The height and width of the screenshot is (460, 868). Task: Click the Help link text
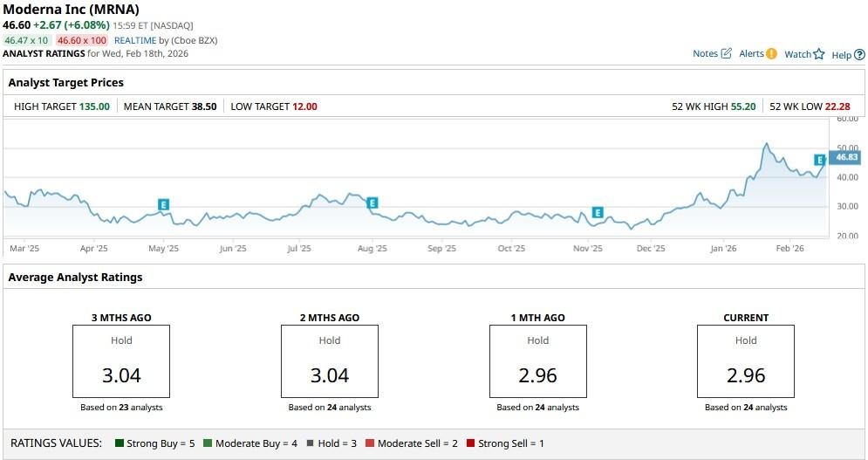(842, 55)
